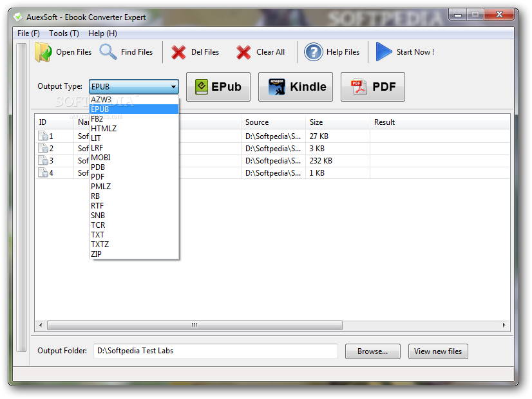This screenshot has width=532, height=399.
Task: Collapse the Output Type combo box arrow
Action: [x=173, y=87]
